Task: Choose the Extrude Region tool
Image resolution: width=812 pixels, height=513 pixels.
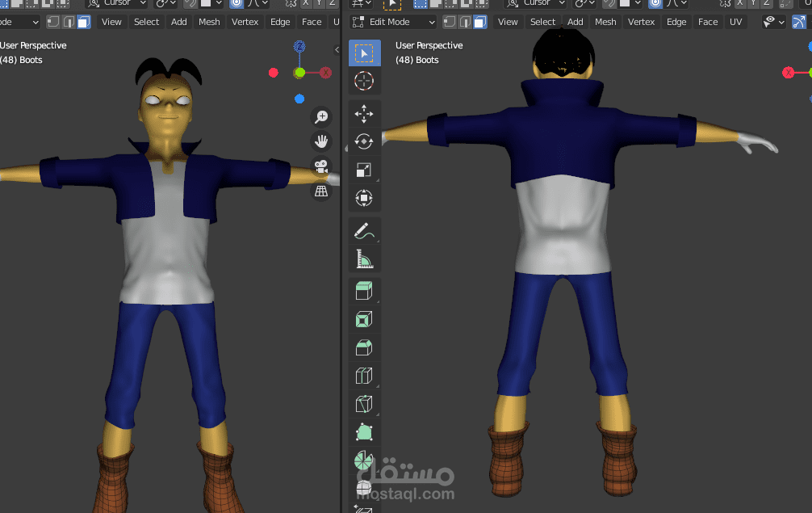Action: click(364, 291)
